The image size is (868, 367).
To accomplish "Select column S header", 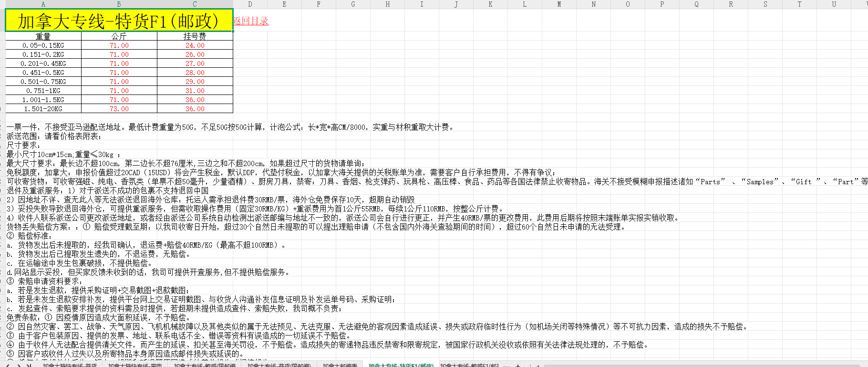I will [765, 4].
